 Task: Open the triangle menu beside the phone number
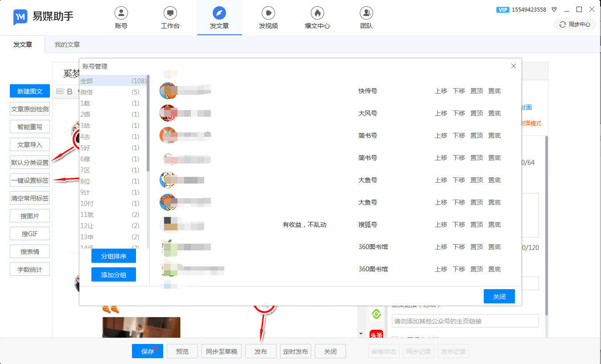554,9
